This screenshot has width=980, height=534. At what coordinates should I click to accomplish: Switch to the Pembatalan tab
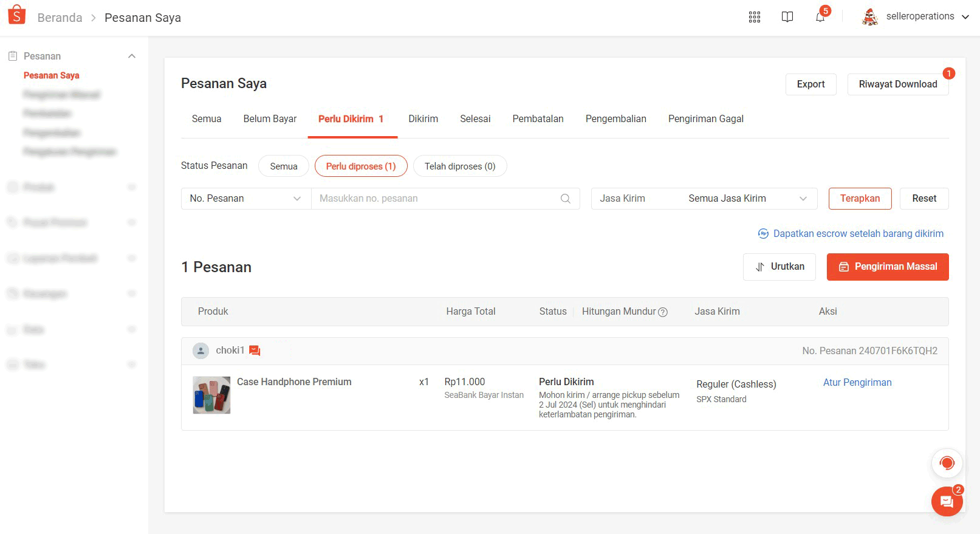point(538,119)
